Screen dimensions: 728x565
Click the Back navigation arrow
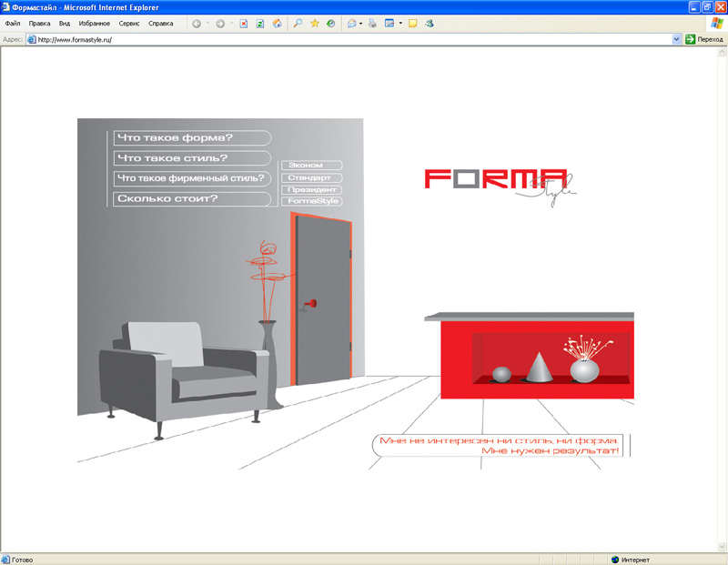197,24
